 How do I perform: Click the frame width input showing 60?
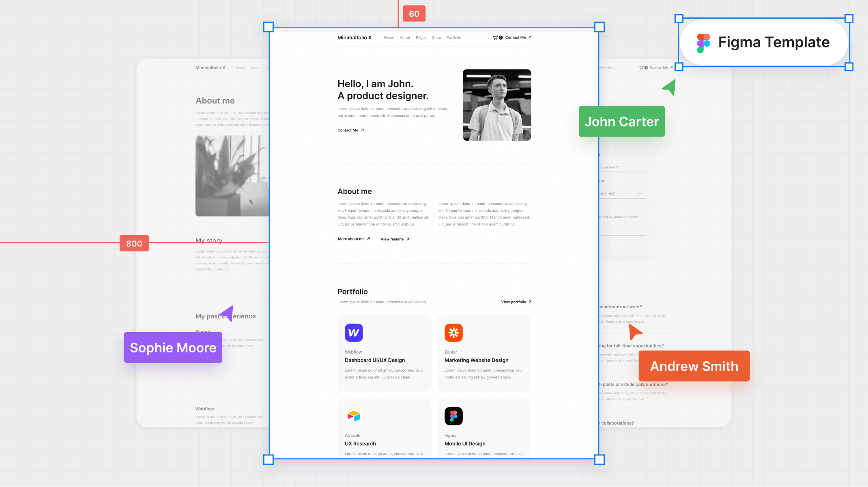[x=414, y=13]
